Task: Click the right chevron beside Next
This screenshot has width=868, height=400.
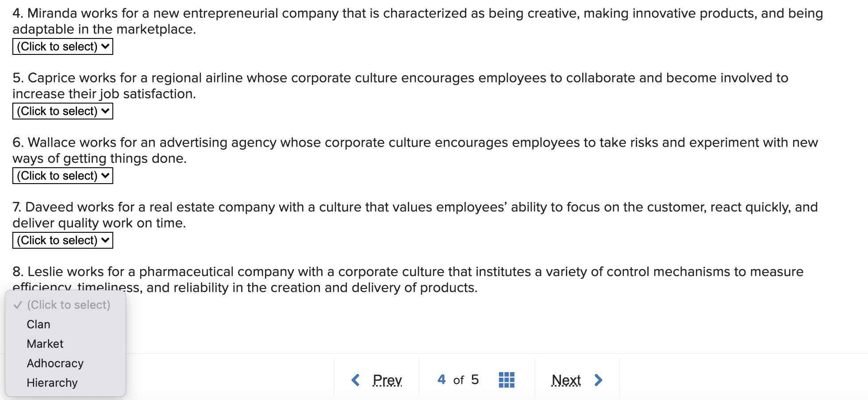Action: (599, 380)
